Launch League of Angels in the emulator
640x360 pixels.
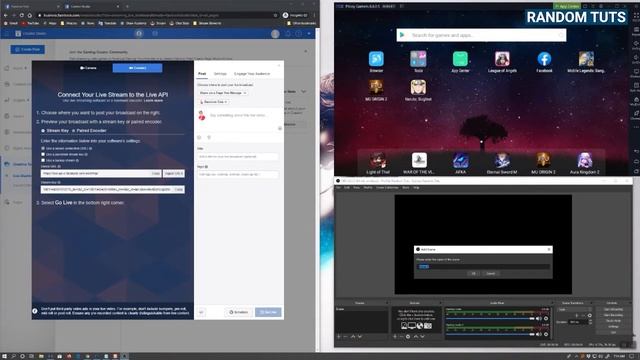pyautogui.click(x=502, y=59)
